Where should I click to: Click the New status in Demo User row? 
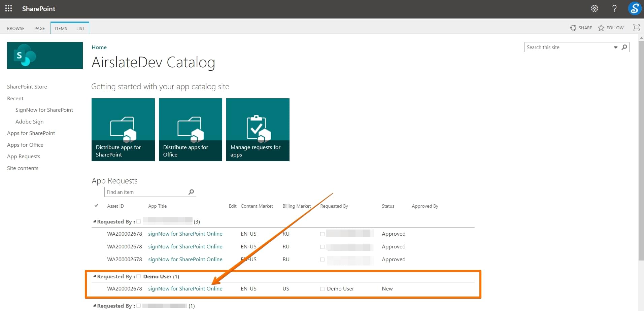pyautogui.click(x=387, y=289)
